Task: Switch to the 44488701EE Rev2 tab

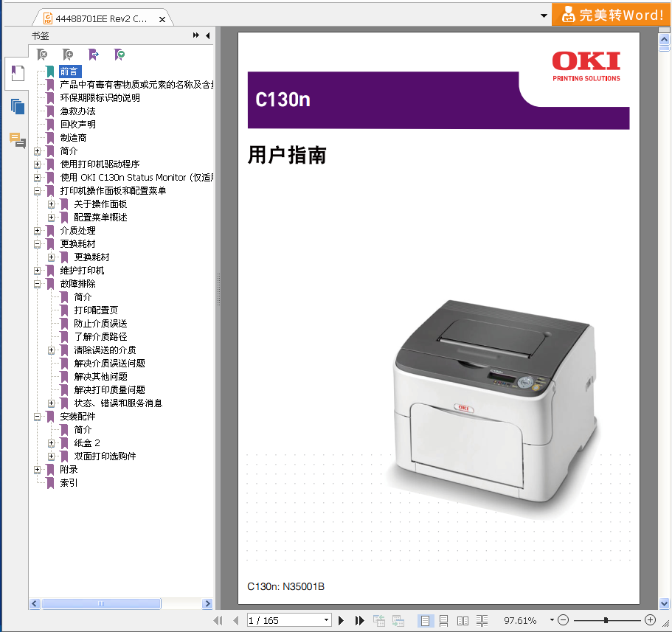Action: point(101,19)
